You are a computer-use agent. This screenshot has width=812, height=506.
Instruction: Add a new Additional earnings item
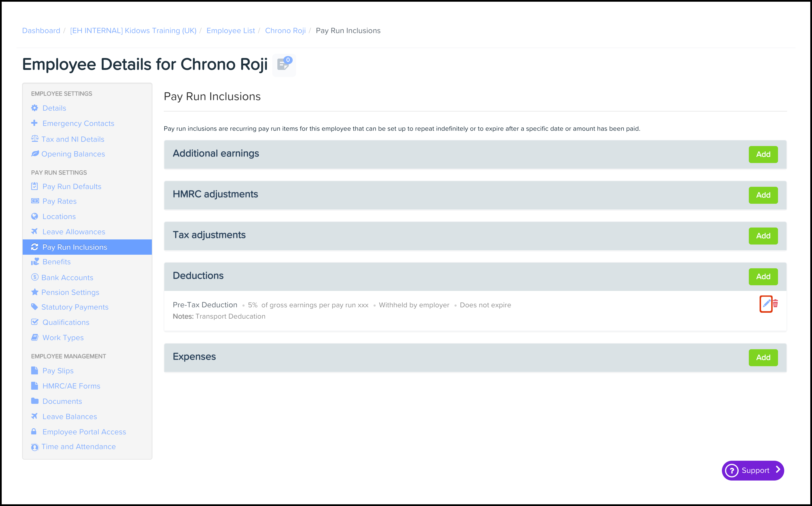(763, 154)
